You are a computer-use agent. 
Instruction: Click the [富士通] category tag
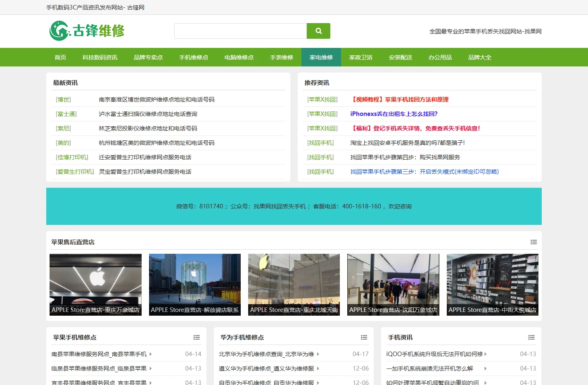coord(66,114)
